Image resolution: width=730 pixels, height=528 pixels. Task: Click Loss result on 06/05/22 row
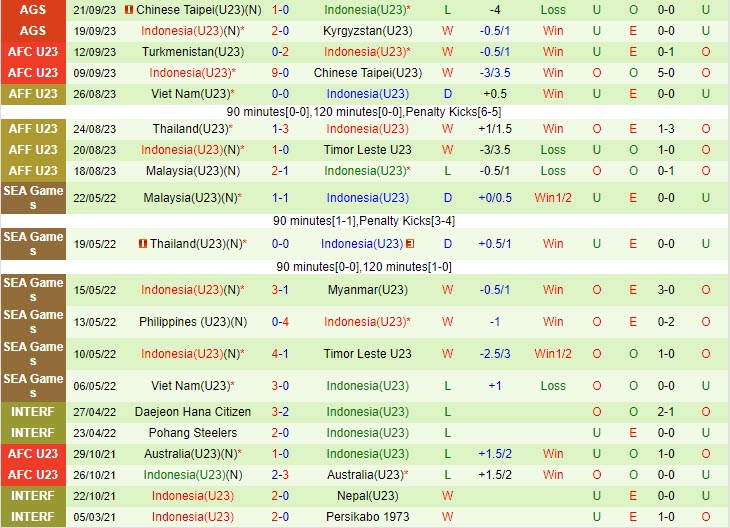[x=553, y=386]
